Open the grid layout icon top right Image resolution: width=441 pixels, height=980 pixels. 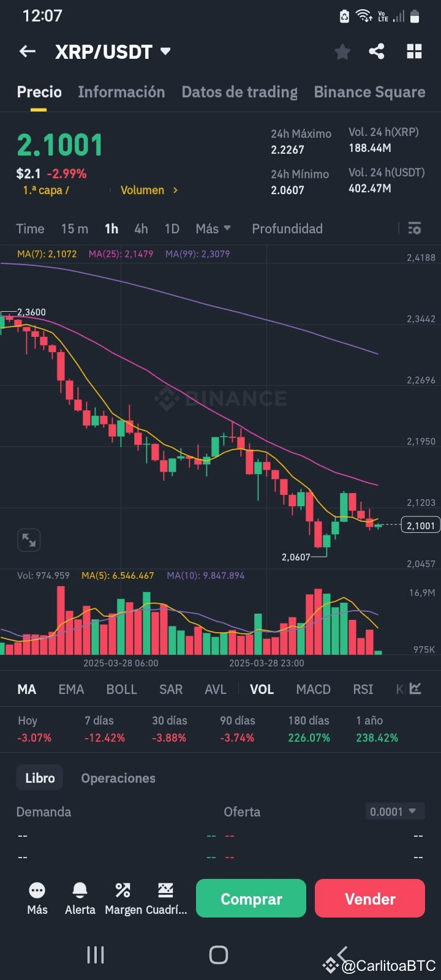click(414, 51)
